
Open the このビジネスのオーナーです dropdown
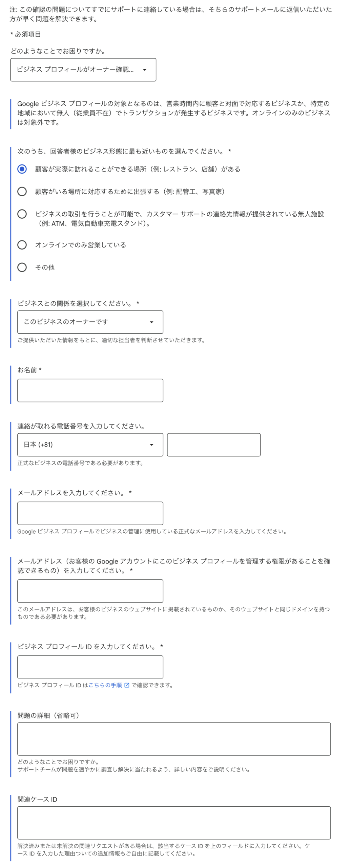click(90, 322)
